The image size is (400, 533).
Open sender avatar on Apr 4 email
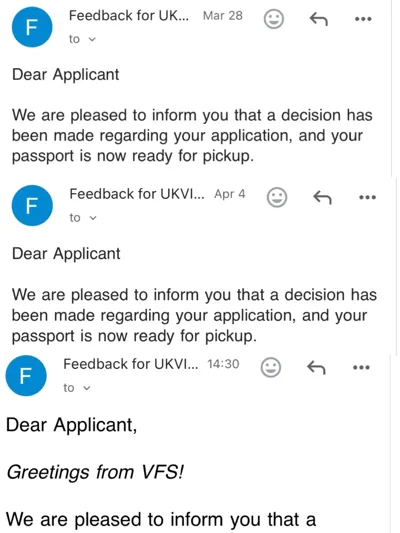tap(32, 206)
